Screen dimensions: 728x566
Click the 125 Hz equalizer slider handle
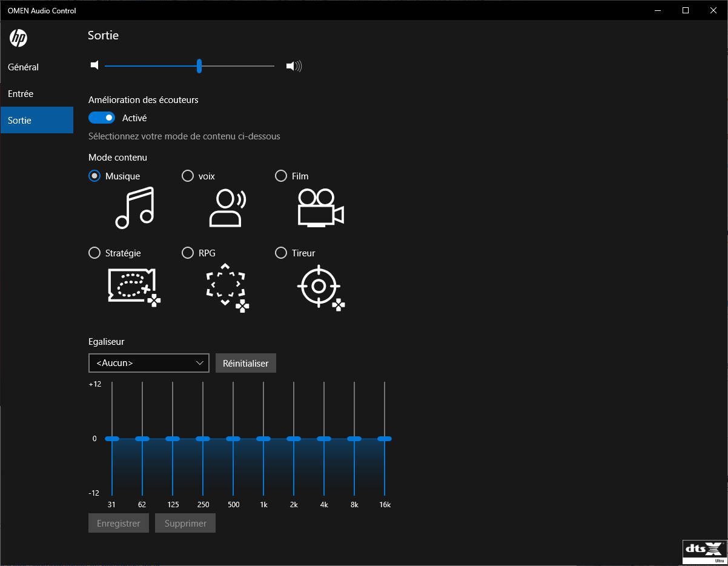point(173,439)
